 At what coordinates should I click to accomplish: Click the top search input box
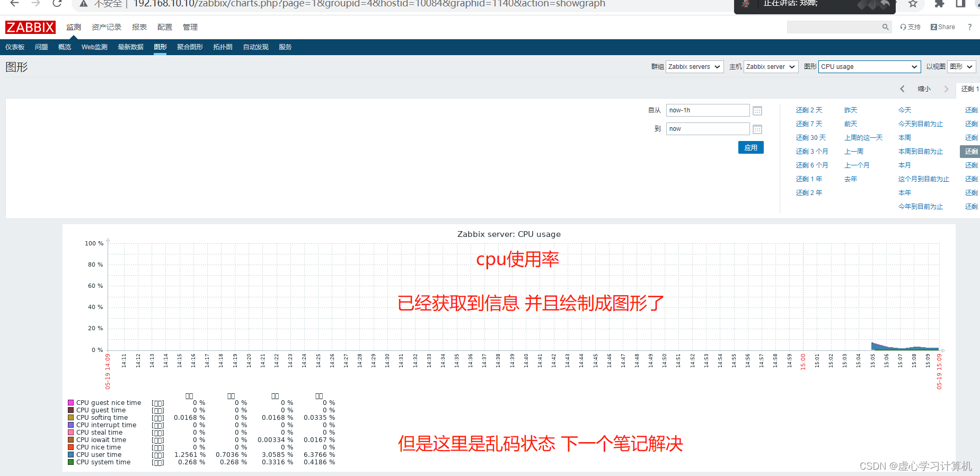click(833, 27)
